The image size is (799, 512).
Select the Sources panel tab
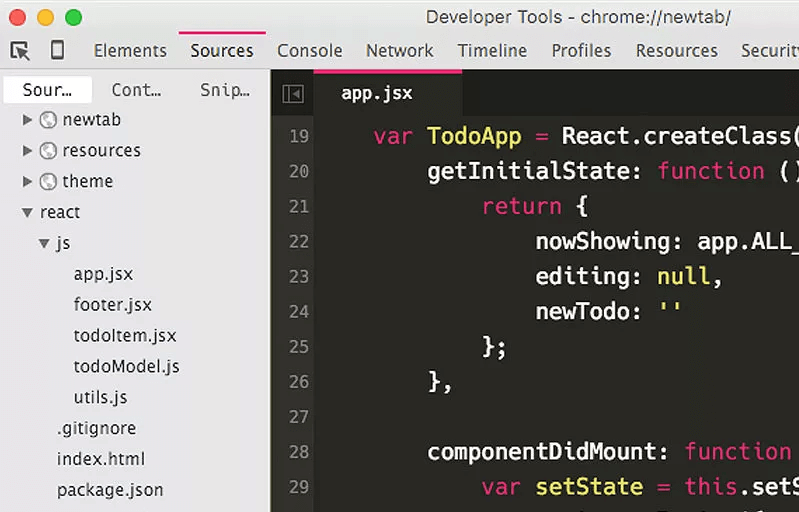click(x=222, y=51)
